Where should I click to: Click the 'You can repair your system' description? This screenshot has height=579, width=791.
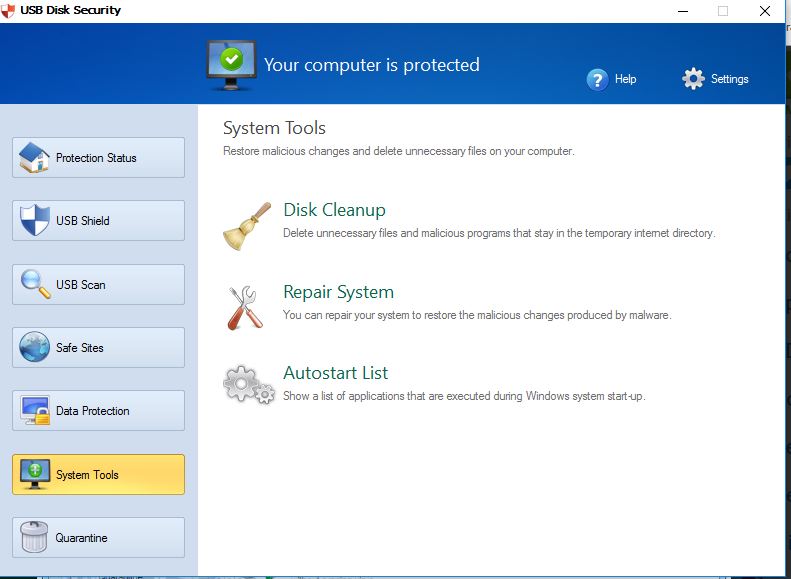tap(477, 315)
